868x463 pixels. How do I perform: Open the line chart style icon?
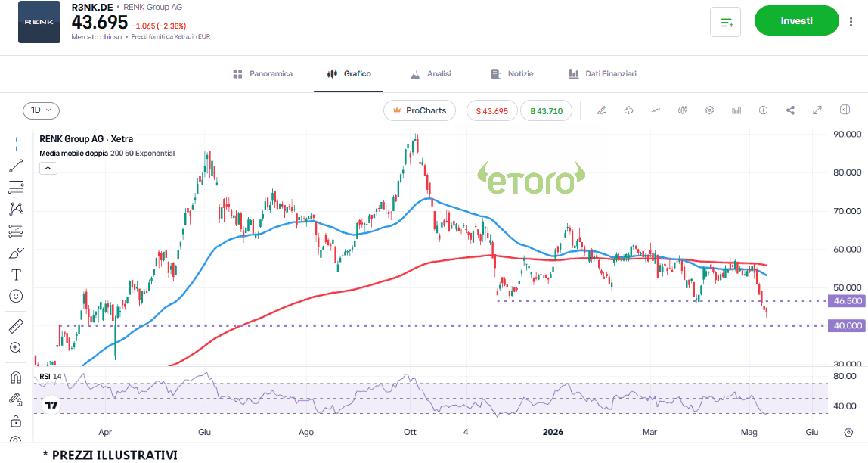tap(656, 110)
